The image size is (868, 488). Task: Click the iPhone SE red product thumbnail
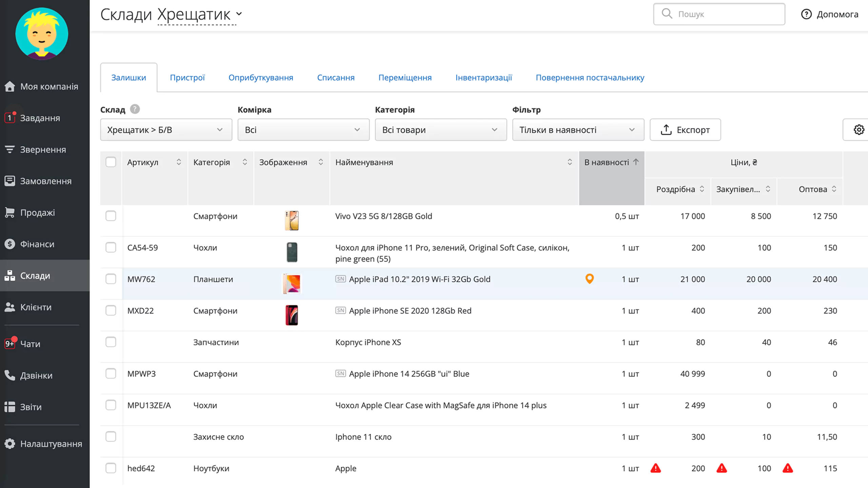click(292, 315)
